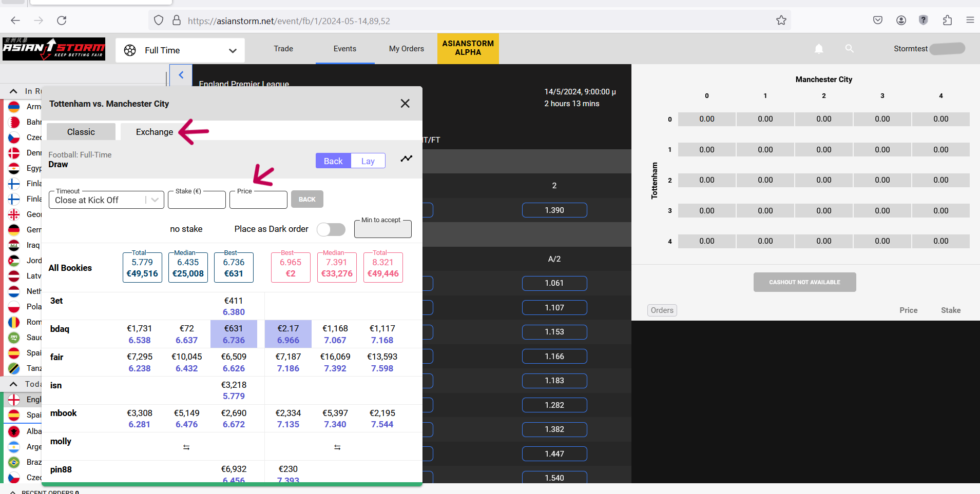Select the Back option

(333, 161)
